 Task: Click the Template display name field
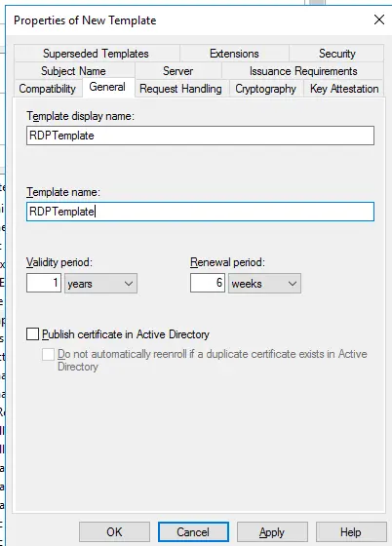tap(200, 136)
